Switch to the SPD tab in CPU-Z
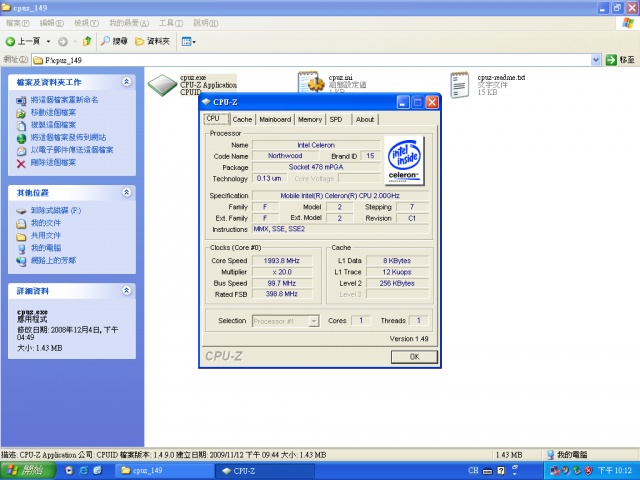 tap(336, 120)
